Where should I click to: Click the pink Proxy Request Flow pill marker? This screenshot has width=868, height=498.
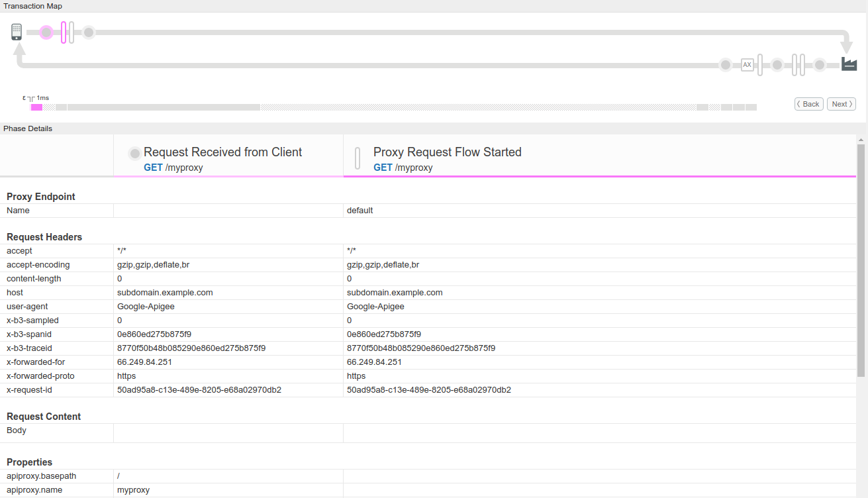[64, 31]
